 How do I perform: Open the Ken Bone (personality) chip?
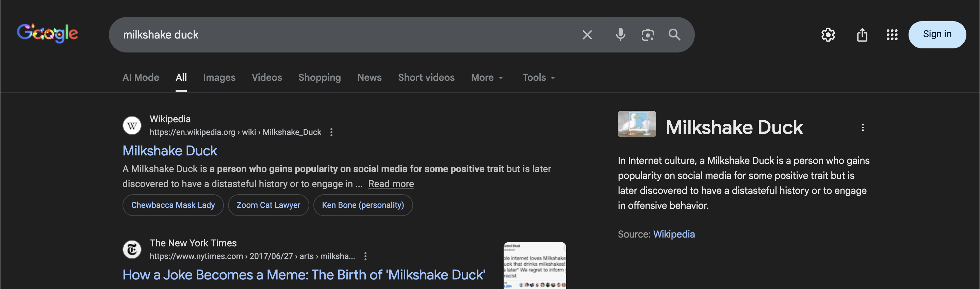point(363,205)
